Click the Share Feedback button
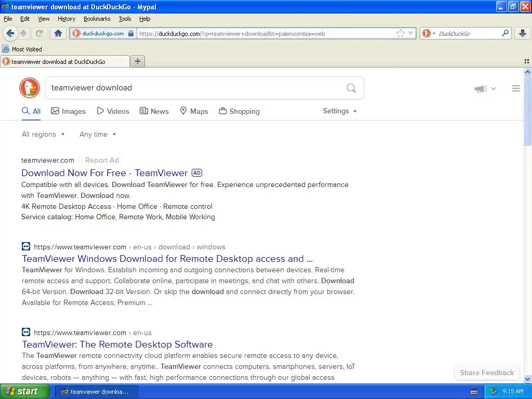Viewport: 532px width, 399px height. 487,373
